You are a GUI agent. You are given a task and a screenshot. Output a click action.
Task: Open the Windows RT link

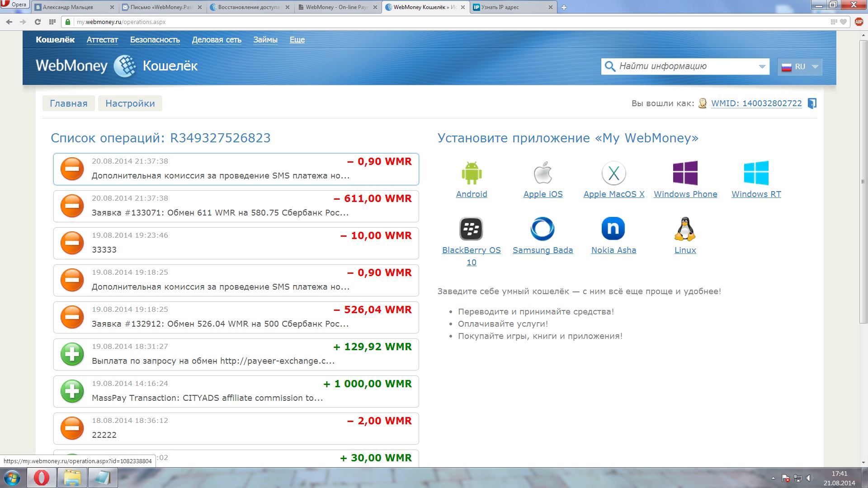(x=756, y=194)
